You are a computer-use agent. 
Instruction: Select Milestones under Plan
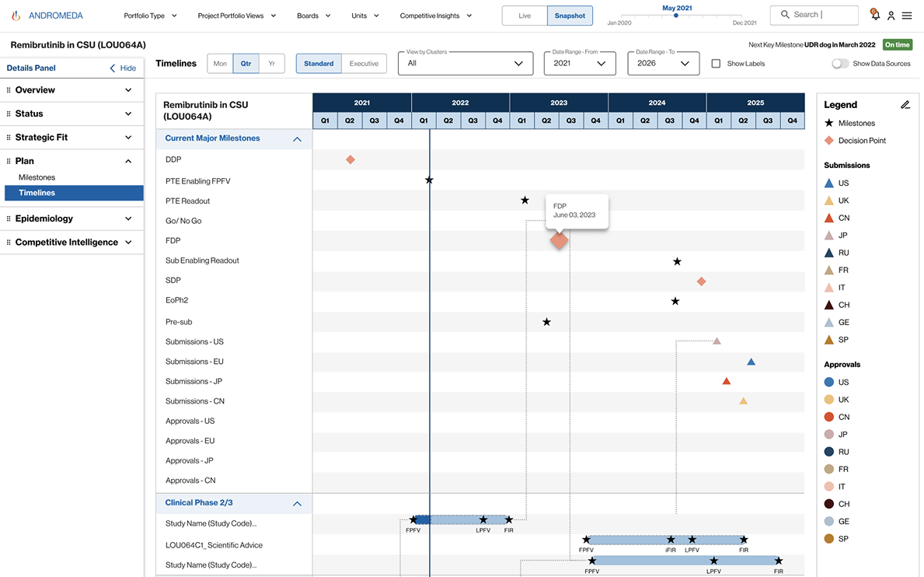[37, 177]
